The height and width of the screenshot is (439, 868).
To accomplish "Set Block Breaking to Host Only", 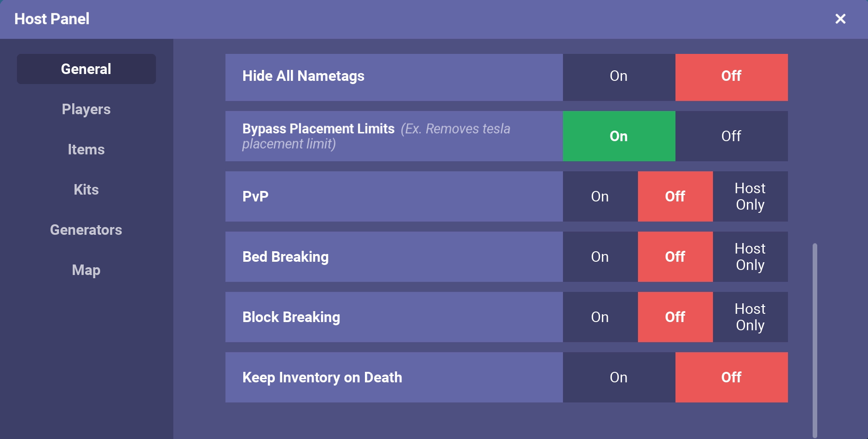I will pyautogui.click(x=750, y=317).
